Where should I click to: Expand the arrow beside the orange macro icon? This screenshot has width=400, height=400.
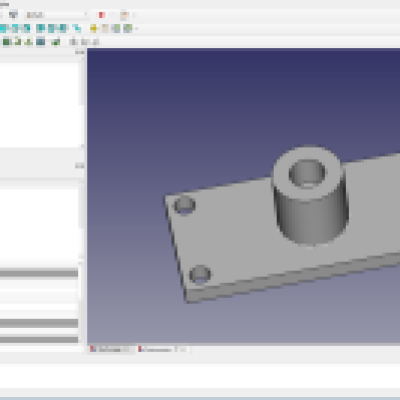click(x=134, y=15)
